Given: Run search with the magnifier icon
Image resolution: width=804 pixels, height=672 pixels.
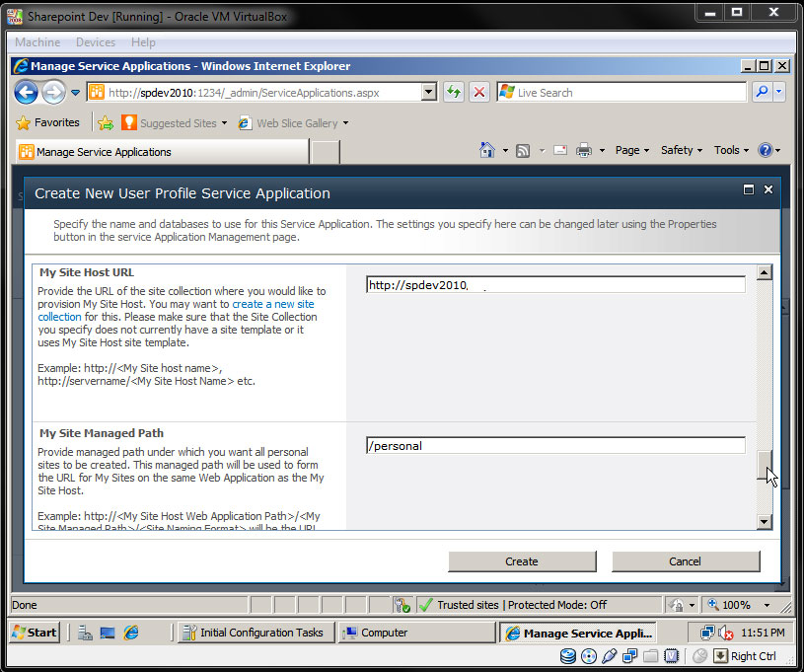Looking at the screenshot, I should click(x=762, y=93).
